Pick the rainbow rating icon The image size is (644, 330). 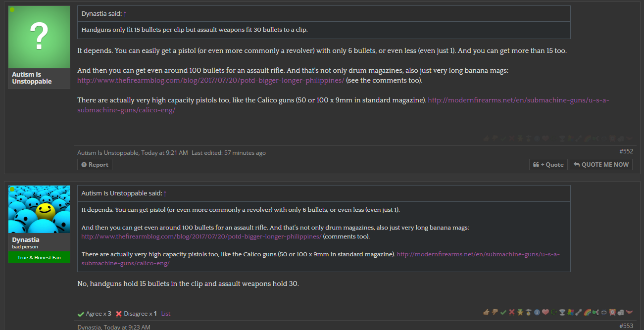tap(587, 312)
